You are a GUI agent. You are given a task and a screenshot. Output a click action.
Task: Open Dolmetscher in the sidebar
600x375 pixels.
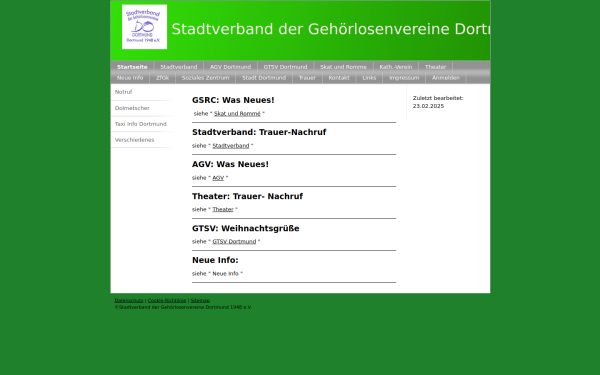click(142, 108)
